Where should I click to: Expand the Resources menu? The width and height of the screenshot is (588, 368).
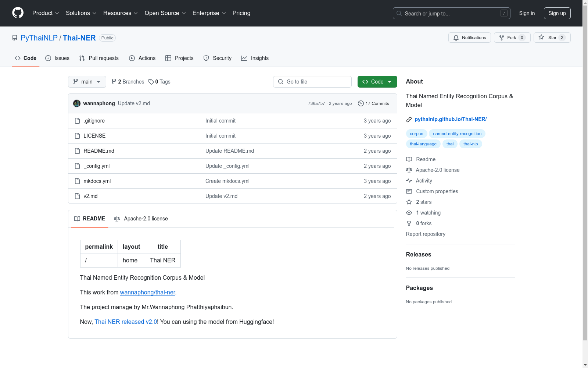click(x=121, y=13)
